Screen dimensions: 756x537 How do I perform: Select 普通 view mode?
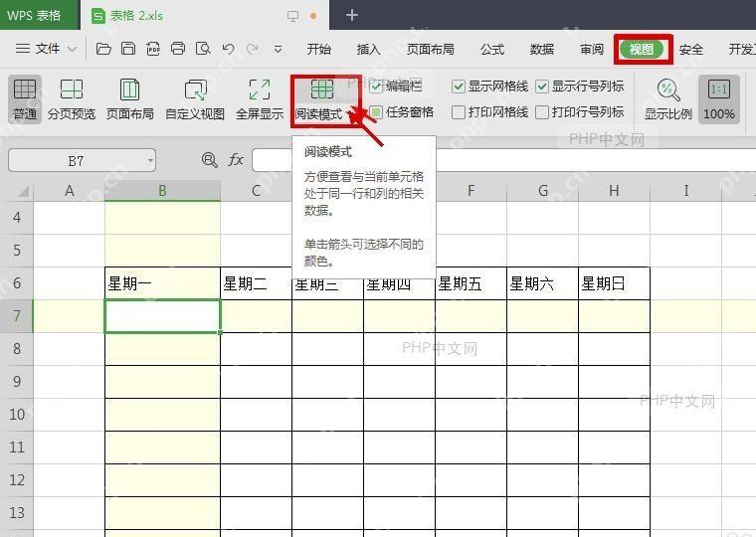click(25, 99)
